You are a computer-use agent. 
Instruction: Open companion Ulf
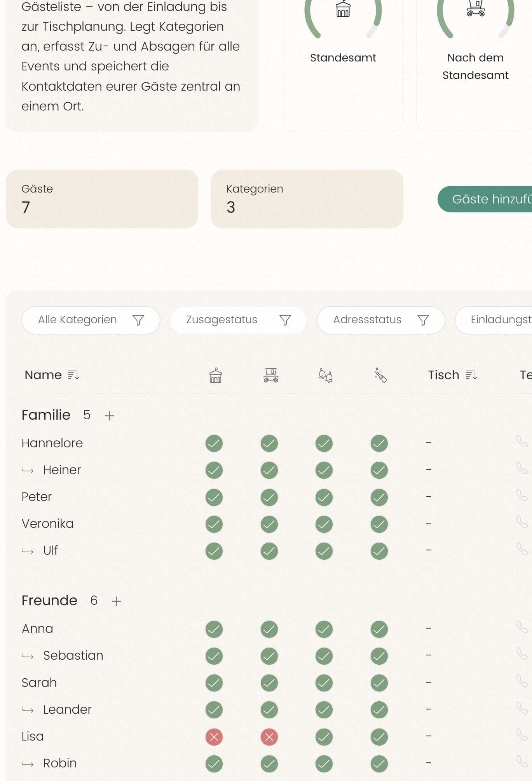pyautogui.click(x=51, y=550)
